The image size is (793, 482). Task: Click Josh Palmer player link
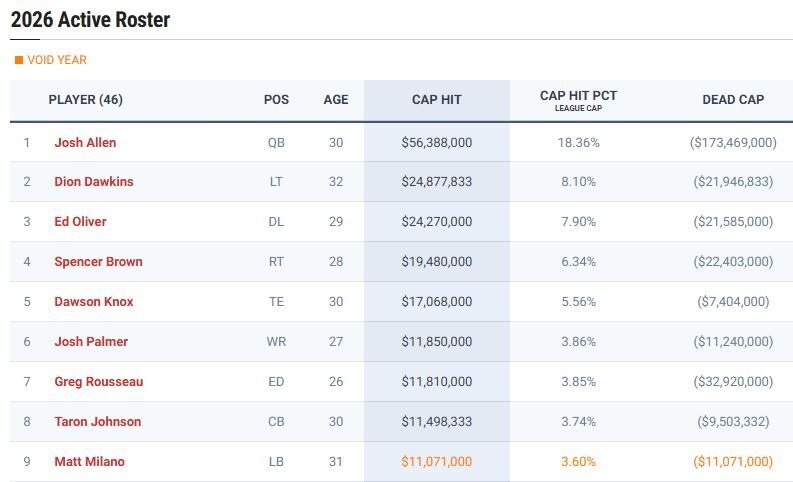[91, 342]
